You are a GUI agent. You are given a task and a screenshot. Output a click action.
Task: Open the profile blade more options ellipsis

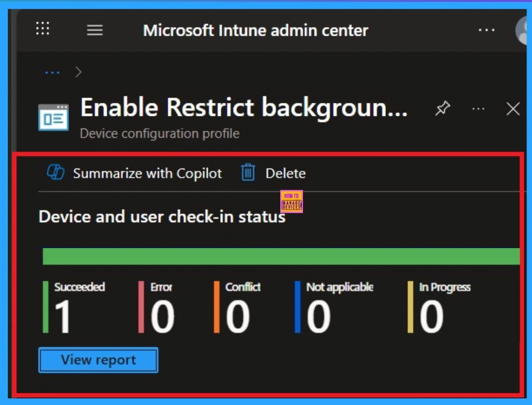coord(479,109)
